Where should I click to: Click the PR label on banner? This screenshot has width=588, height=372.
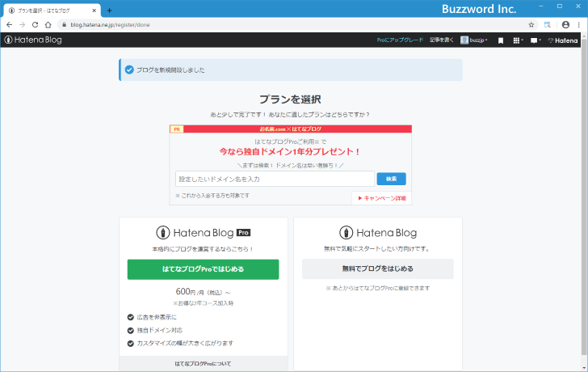click(x=177, y=129)
